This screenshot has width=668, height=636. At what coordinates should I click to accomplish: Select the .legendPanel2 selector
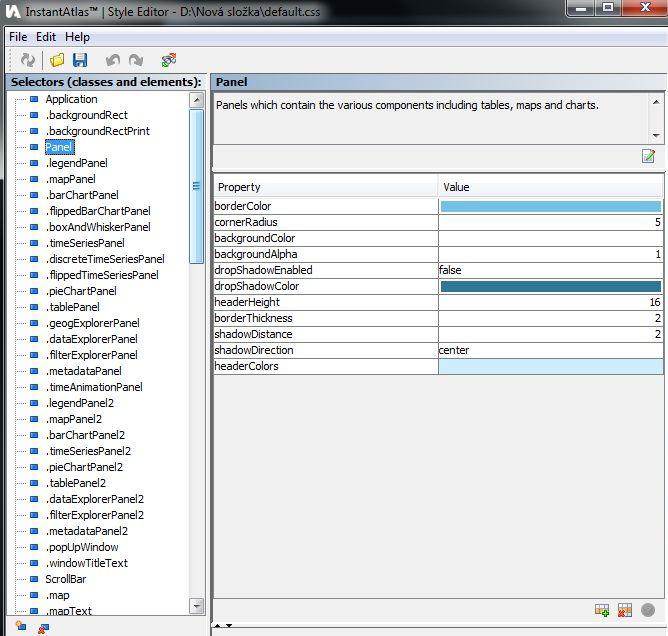[x=80, y=403]
